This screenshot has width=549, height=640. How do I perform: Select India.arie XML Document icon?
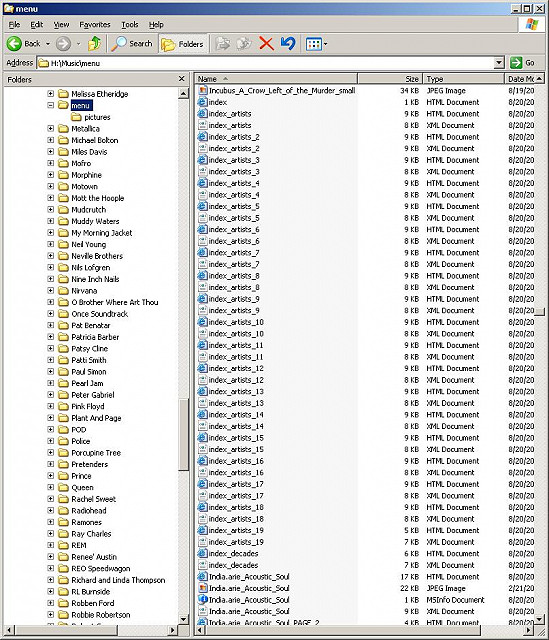tap(202, 611)
